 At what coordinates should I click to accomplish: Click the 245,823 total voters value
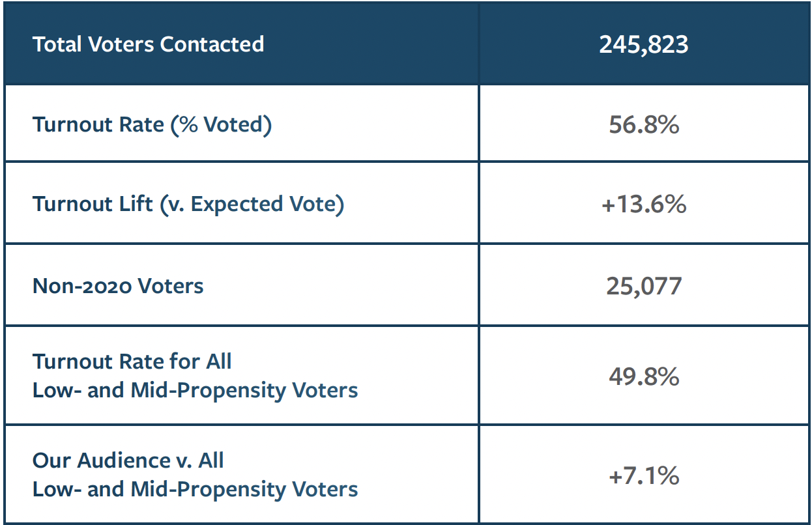click(x=643, y=44)
